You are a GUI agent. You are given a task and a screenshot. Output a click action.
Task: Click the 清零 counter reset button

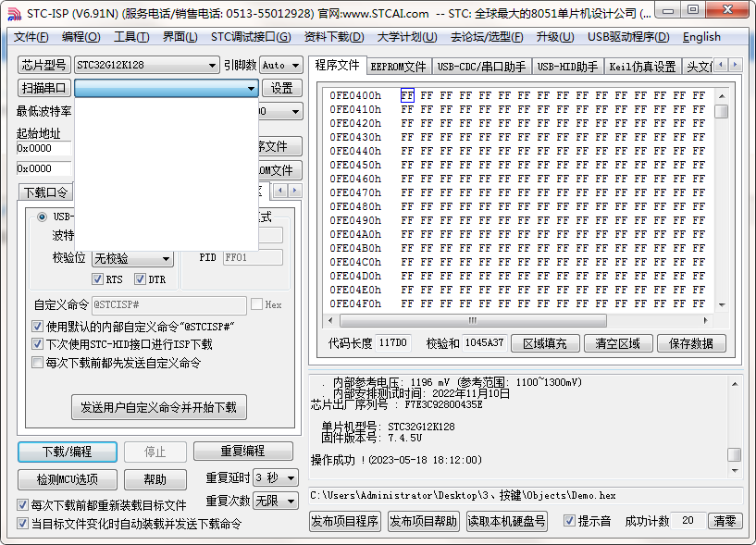[725, 521]
